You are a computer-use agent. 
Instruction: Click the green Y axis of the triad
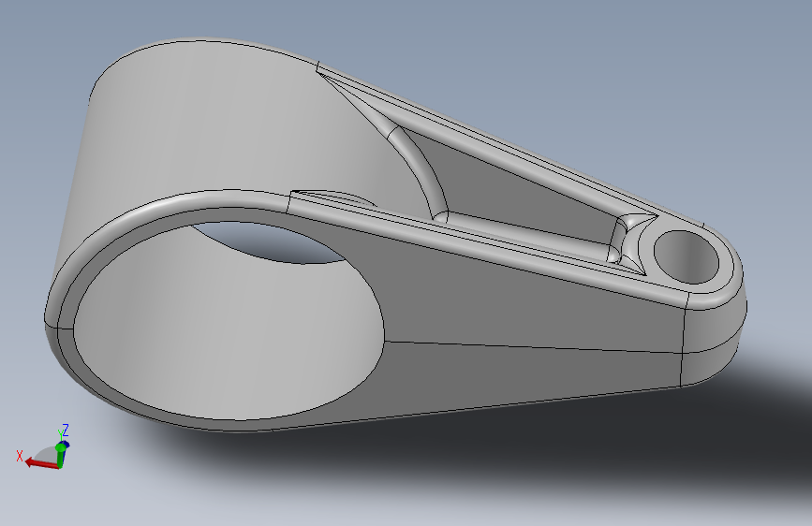[x=61, y=455]
